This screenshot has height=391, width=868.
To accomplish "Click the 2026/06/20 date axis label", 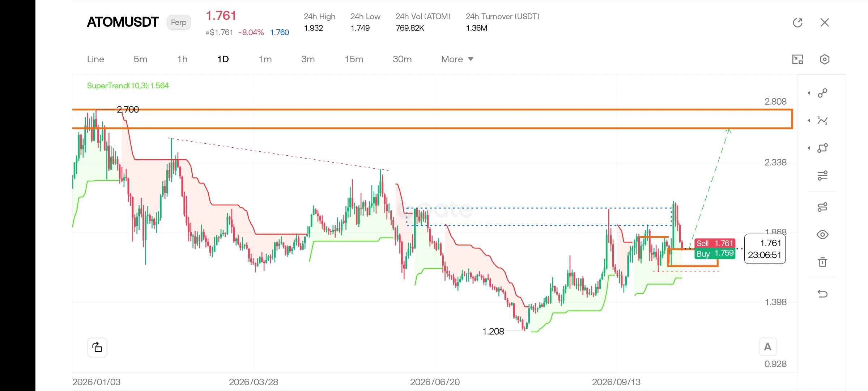I will coord(435,382).
